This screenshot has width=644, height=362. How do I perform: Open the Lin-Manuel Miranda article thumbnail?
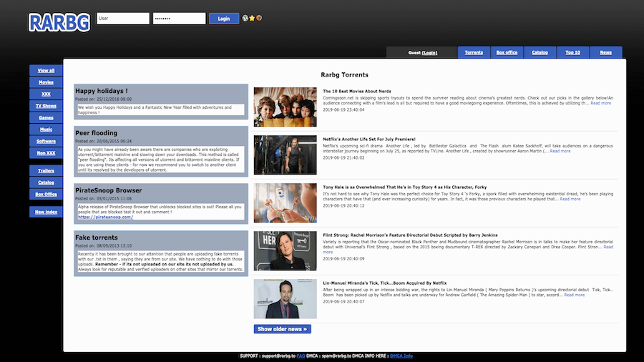285,299
